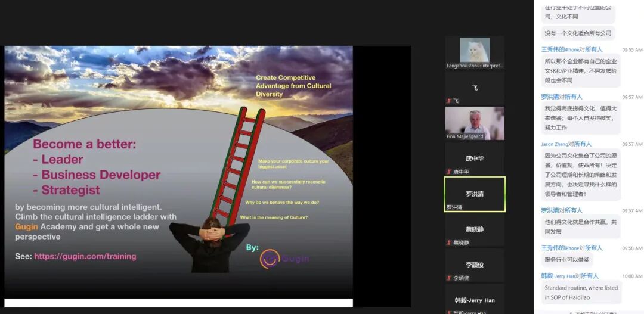Select the 蔡晓静 participant tile

pyautogui.click(x=475, y=230)
